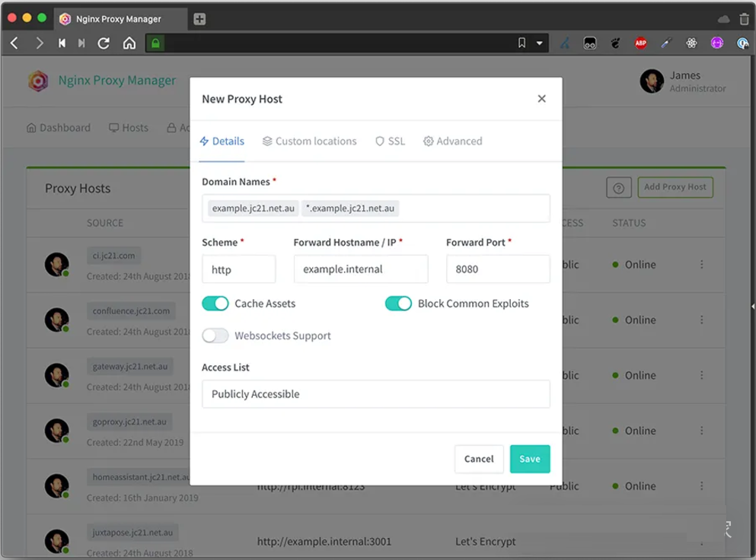Turn off Block Common Exploits toggle
756x560 pixels.
398,304
